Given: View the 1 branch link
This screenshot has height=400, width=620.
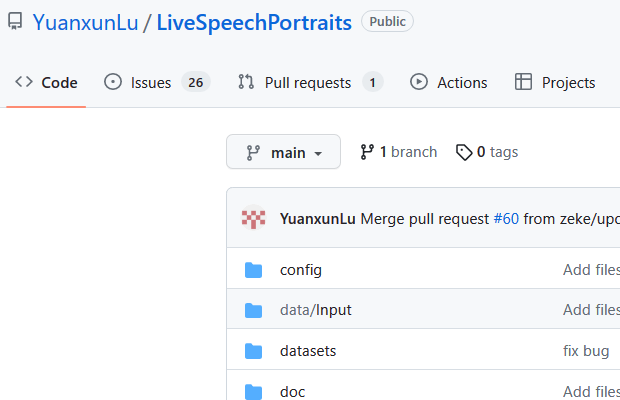Looking at the screenshot, I should point(399,152).
